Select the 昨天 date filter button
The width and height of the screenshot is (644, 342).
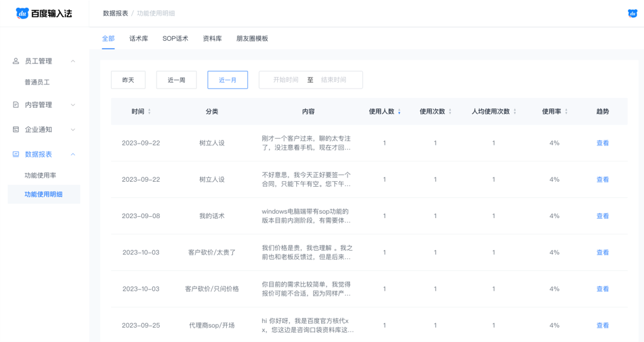tap(128, 79)
